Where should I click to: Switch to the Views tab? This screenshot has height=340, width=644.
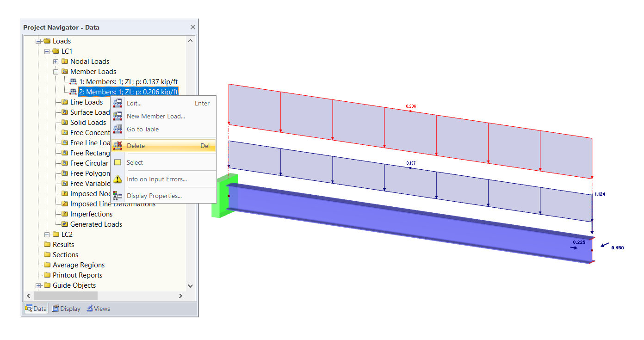coord(98,309)
